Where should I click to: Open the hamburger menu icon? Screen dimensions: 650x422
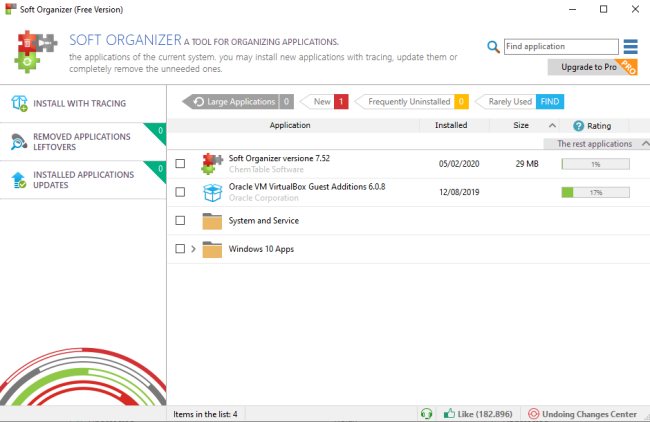[x=631, y=46]
